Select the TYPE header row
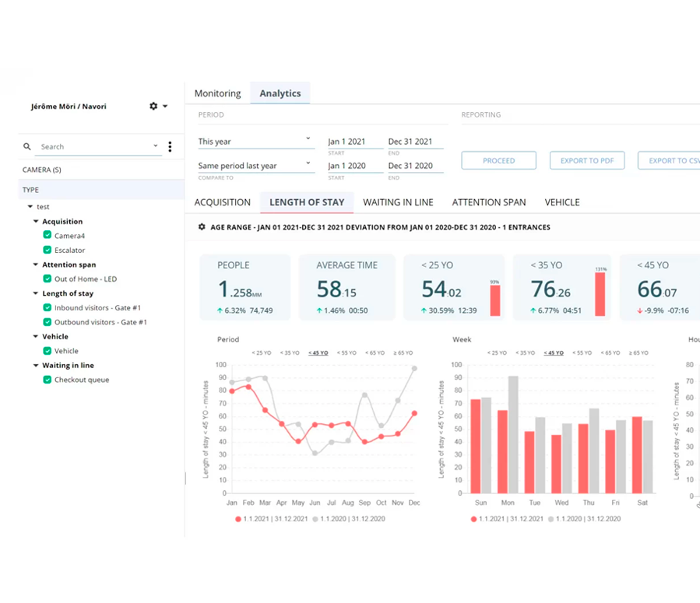Screen dimensions: 700x603 click(x=101, y=190)
